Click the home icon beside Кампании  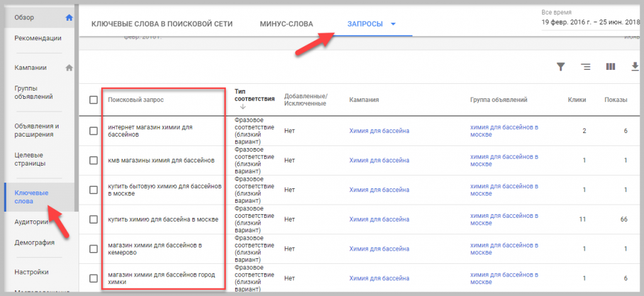tap(69, 67)
